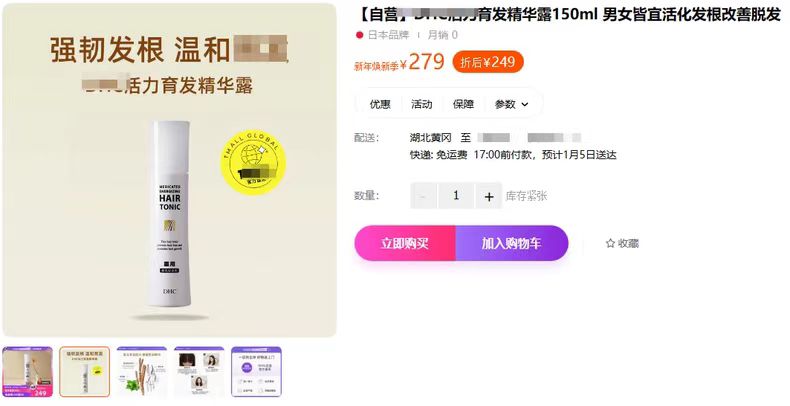Viewport: 790px width, 406px height.
Task: Select the second beige product thumbnail
Action: 85,372
